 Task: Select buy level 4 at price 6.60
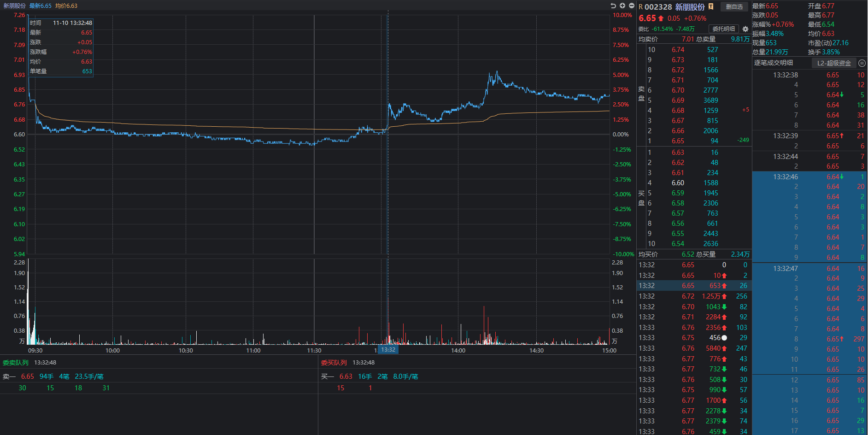coord(678,183)
